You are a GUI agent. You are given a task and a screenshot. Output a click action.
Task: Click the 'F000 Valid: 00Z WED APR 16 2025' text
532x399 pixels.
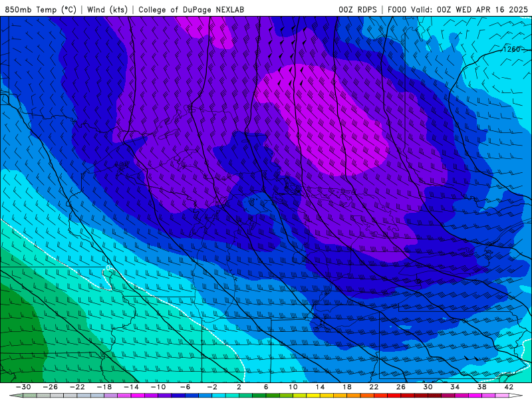[458, 9]
